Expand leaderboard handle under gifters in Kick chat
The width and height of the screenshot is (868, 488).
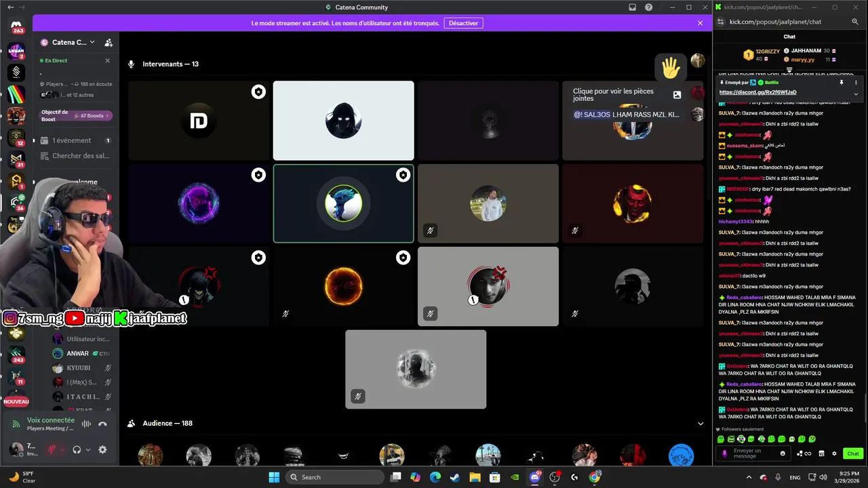pos(789,70)
